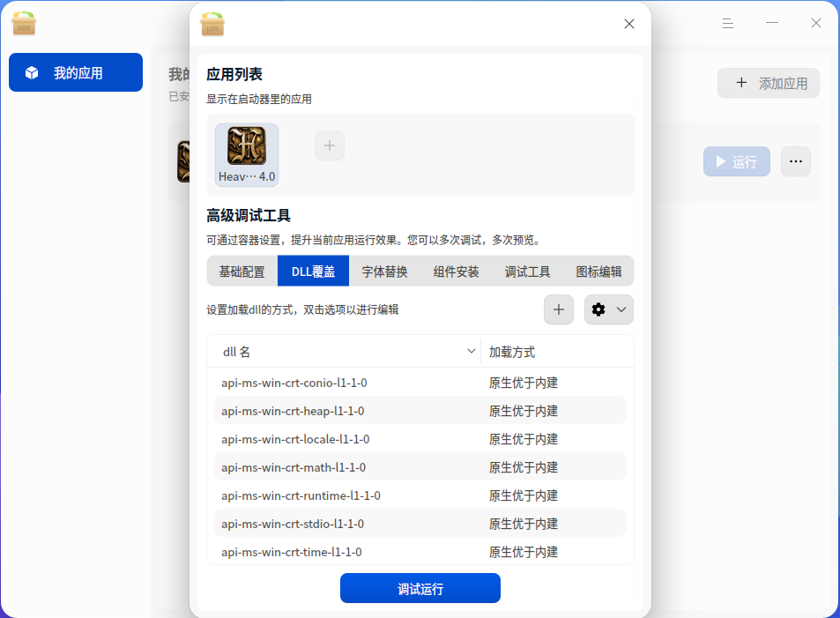Click 原生优先于内建 for the runtime dll

tap(524, 495)
